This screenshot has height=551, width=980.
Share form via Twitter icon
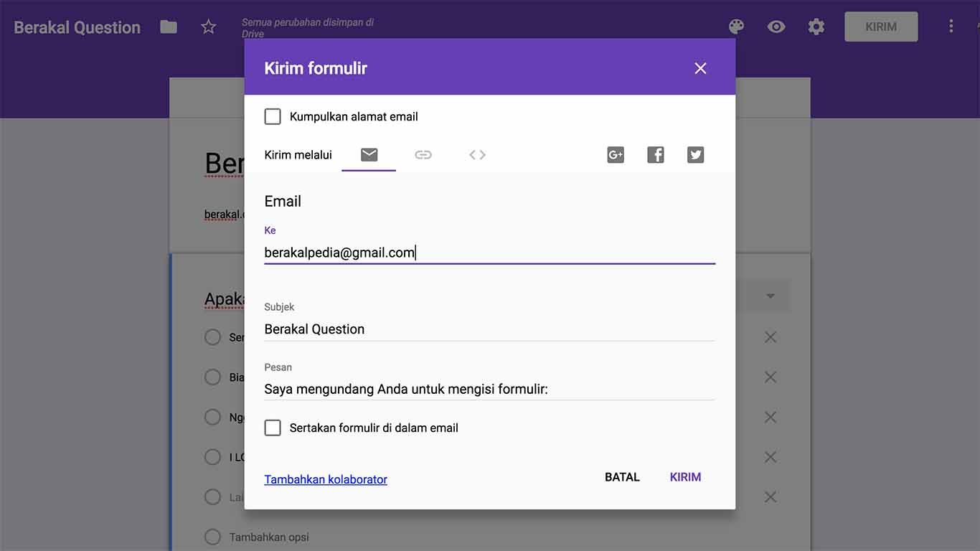[x=696, y=155]
